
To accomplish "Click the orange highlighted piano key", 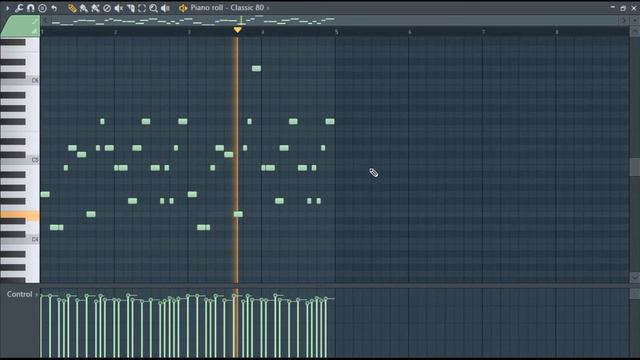I will [20, 216].
